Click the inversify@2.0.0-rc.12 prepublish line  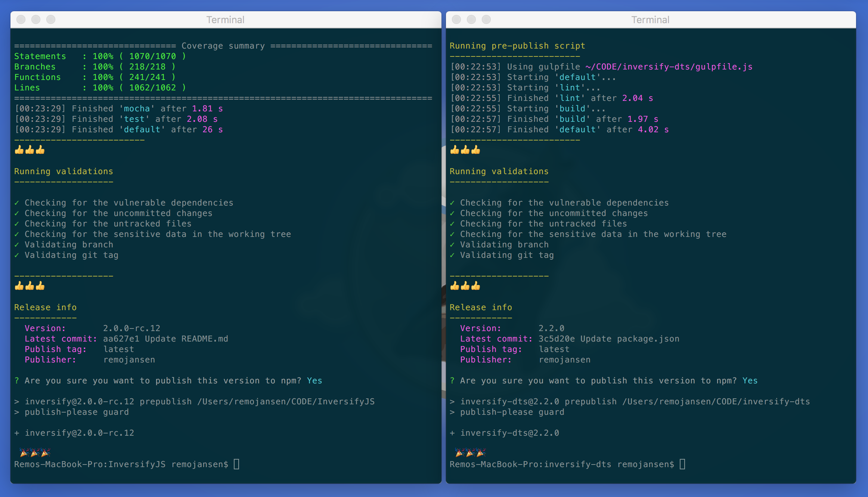click(194, 402)
